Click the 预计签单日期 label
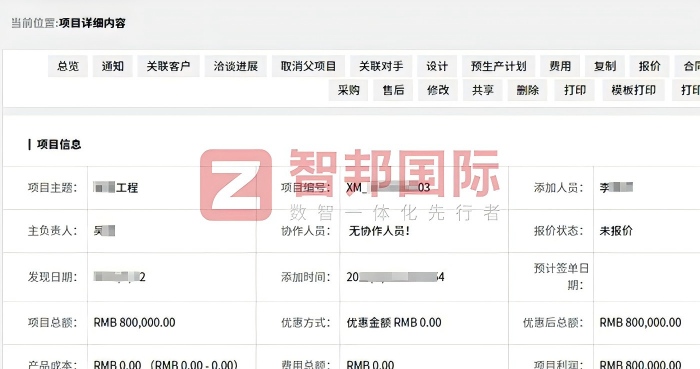Viewport: 700px width, 369px height. 561,277
